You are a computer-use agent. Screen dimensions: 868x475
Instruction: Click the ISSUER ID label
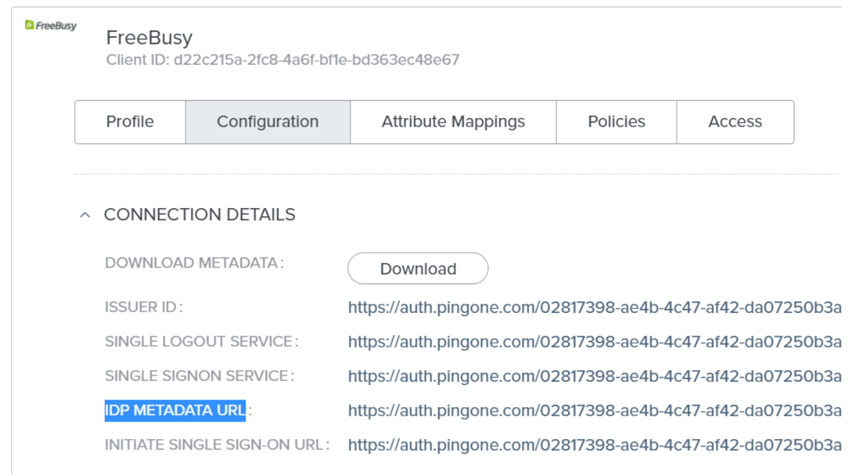(144, 308)
